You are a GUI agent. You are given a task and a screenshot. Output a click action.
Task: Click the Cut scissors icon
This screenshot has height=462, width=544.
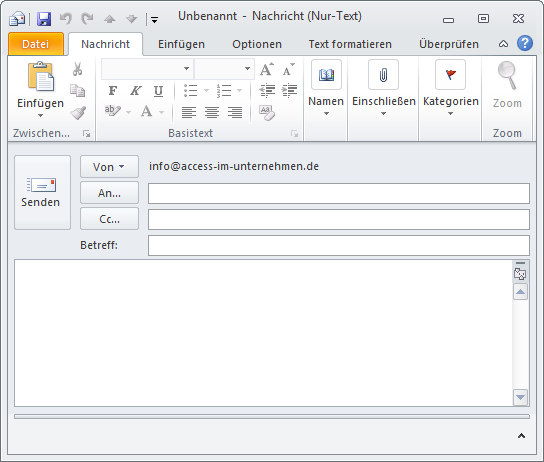point(77,69)
